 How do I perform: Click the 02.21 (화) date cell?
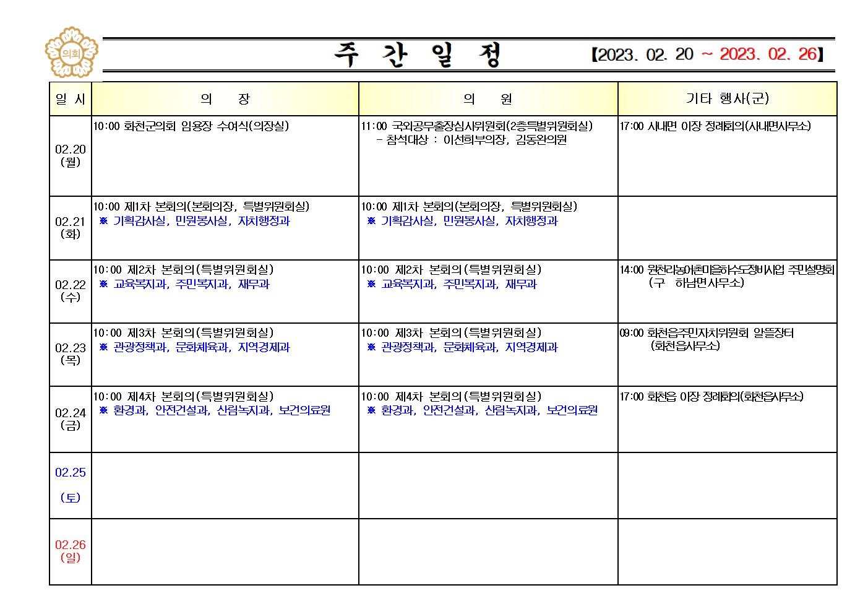[71, 228]
